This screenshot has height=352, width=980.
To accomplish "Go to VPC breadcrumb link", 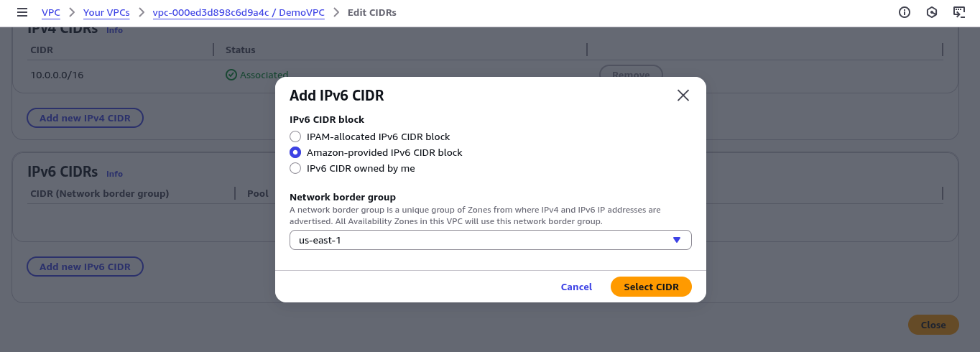I will [x=51, y=12].
